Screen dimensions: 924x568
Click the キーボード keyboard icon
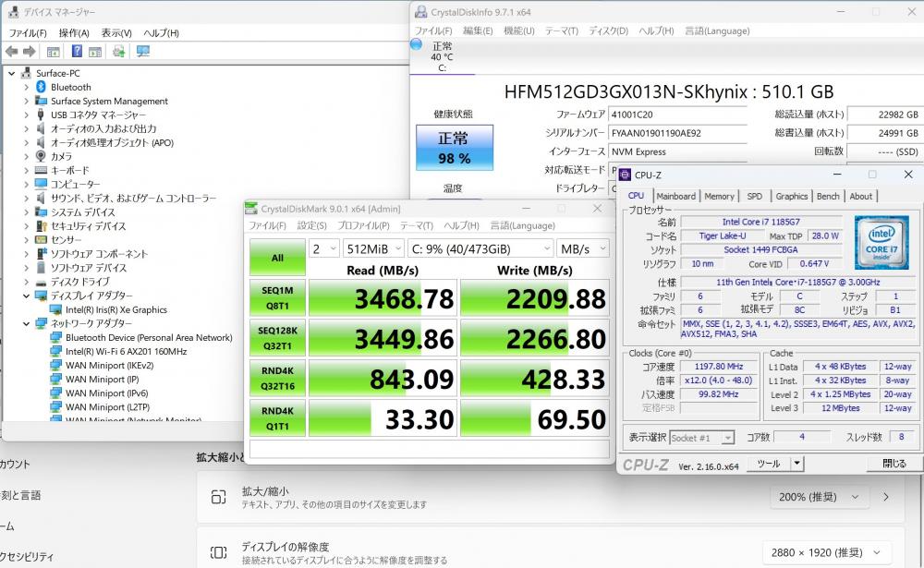[41, 170]
